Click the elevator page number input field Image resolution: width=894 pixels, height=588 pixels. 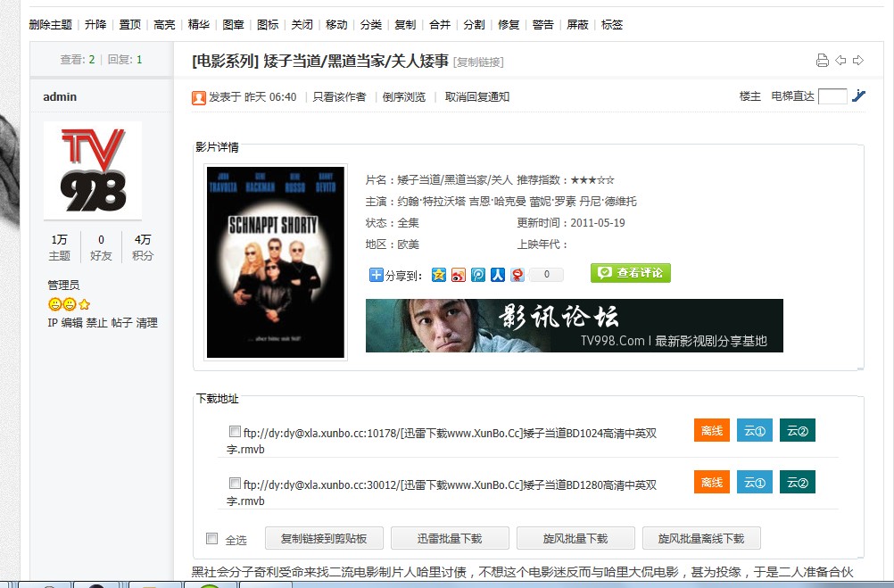(833, 96)
